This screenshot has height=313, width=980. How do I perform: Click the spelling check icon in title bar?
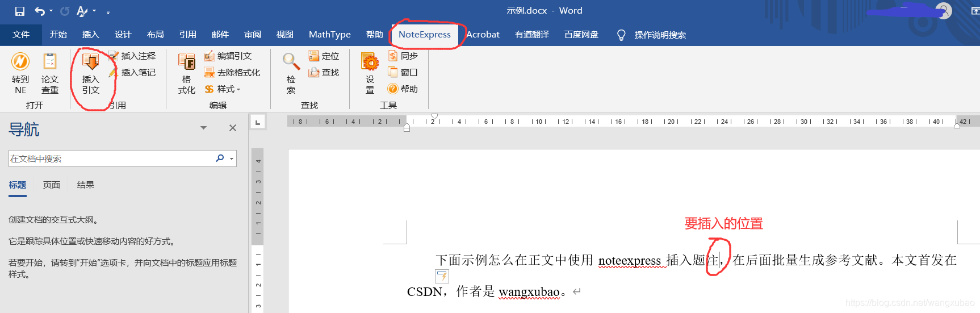pos(82,11)
